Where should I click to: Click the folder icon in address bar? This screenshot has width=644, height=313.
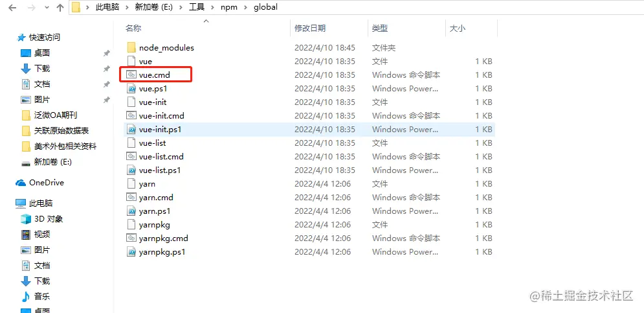76,7
